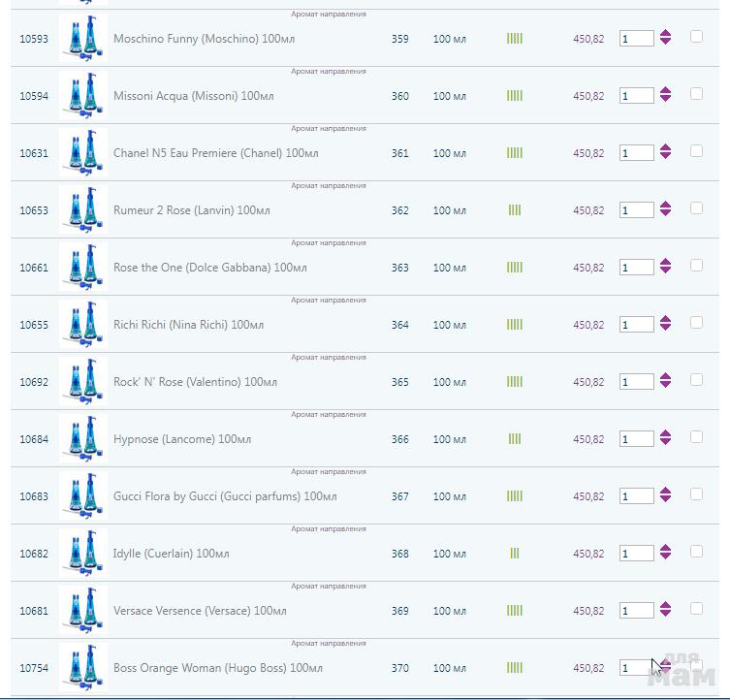Click the Rock' N' Rose bottle icon

(x=81, y=382)
